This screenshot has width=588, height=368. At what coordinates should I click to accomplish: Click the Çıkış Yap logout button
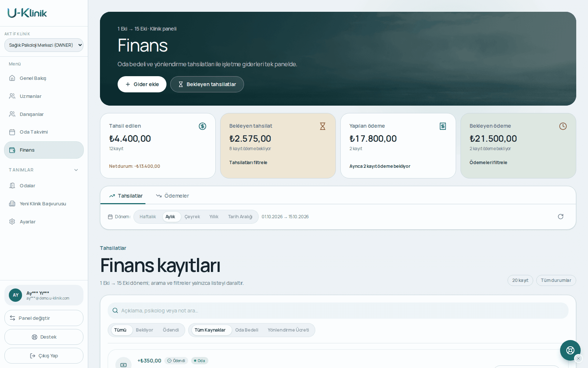click(44, 356)
